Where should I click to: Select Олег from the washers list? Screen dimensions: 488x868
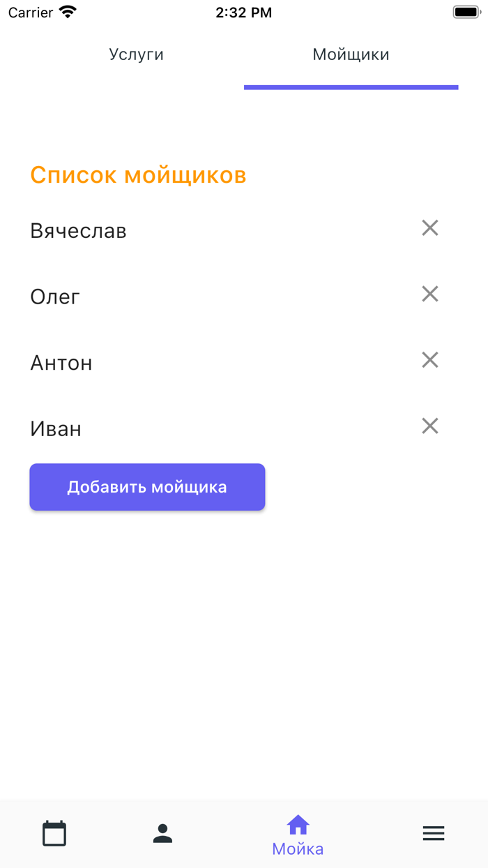[x=54, y=296]
